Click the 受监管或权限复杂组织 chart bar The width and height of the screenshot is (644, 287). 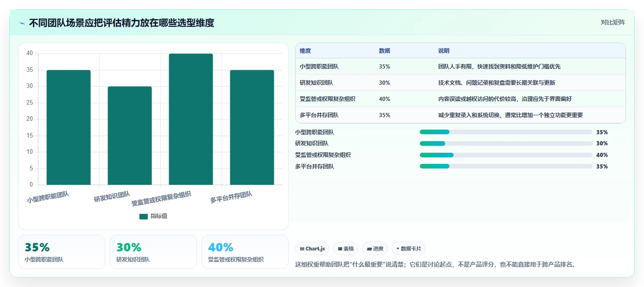tap(191, 119)
